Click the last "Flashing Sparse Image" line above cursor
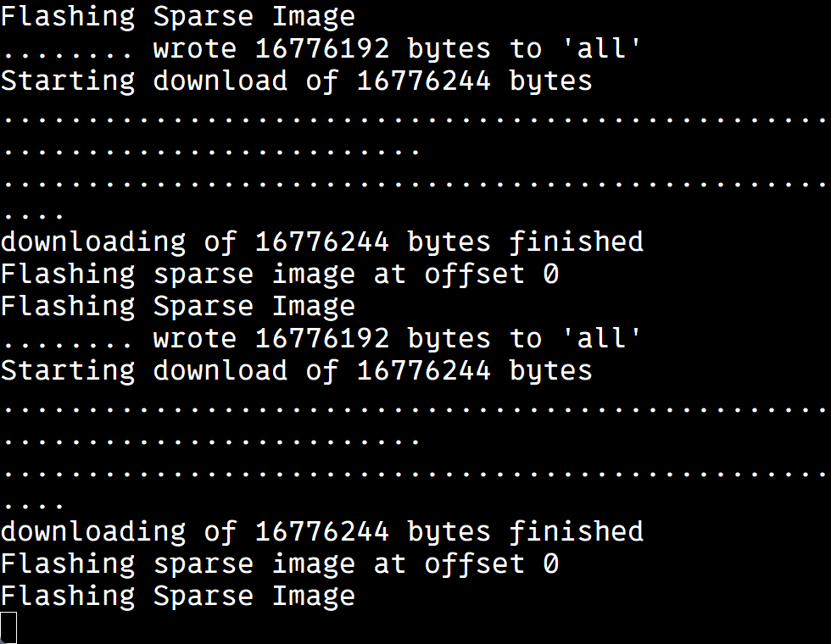The image size is (831, 644). coord(177,596)
